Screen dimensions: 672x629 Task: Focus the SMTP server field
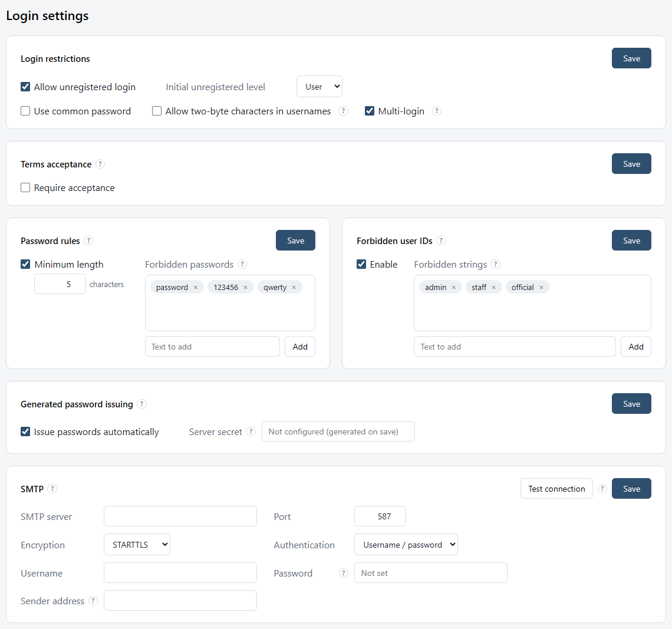tap(180, 516)
